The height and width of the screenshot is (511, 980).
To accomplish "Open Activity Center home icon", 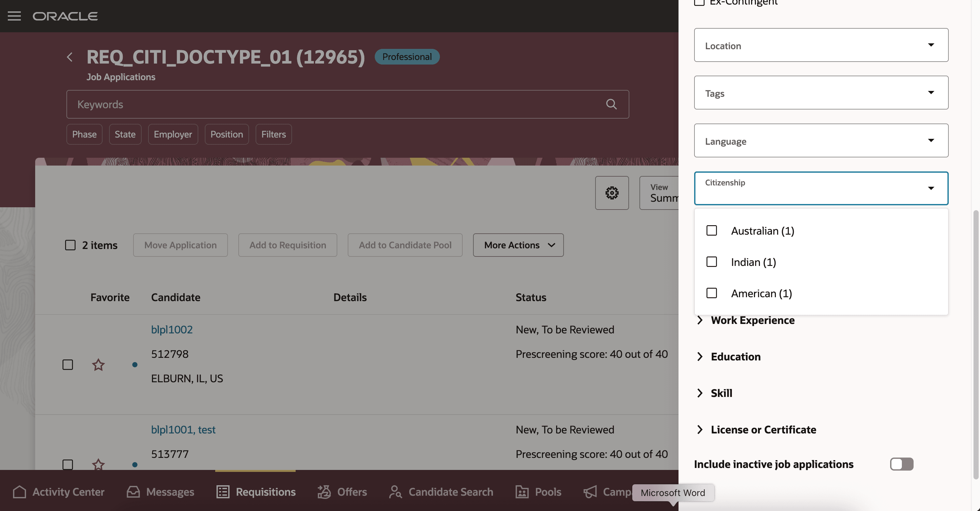I will (20, 491).
